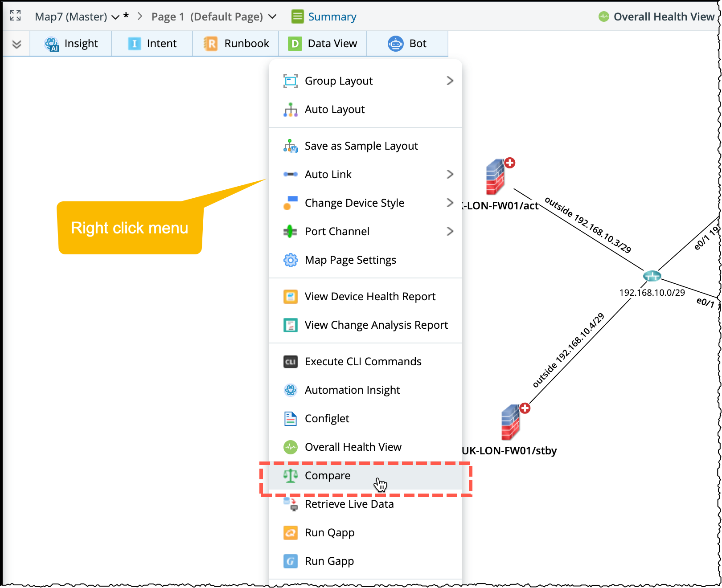
Task: Open the Map7 (Master) dropdown
Action: 77,17
